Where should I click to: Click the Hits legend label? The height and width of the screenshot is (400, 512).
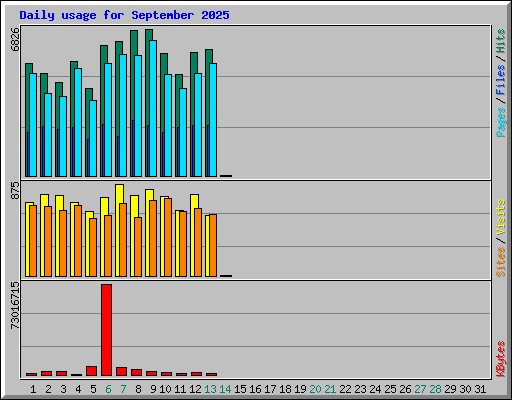click(x=501, y=41)
